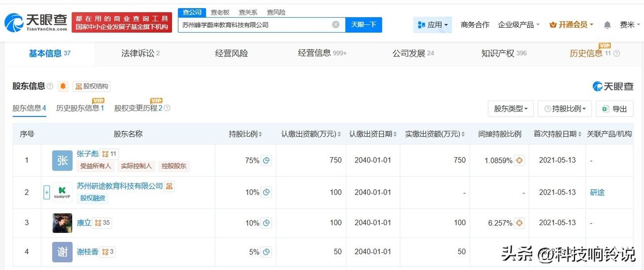Open 股权变更历程 sub-tab
Image resolution: width=644 pixels, height=270 pixels.
pyautogui.click(x=139, y=108)
